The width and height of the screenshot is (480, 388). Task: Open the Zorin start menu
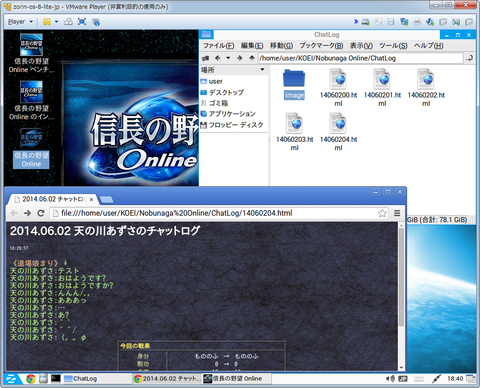click(x=11, y=379)
